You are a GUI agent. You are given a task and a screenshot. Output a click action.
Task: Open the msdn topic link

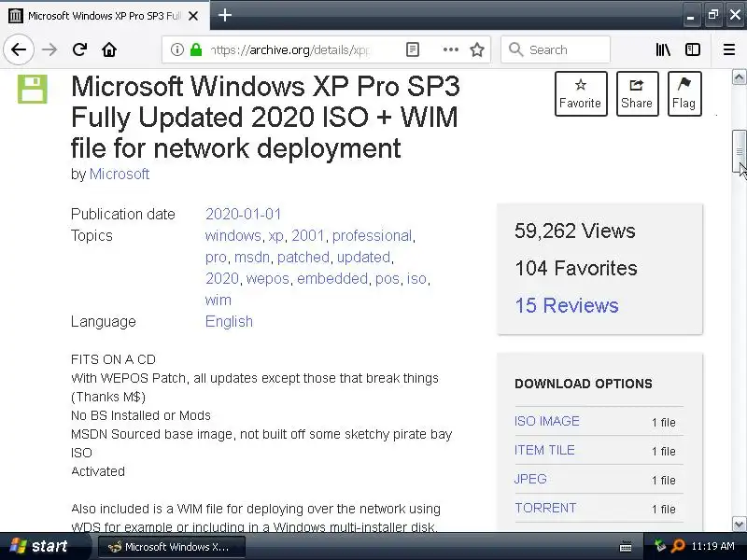point(252,258)
